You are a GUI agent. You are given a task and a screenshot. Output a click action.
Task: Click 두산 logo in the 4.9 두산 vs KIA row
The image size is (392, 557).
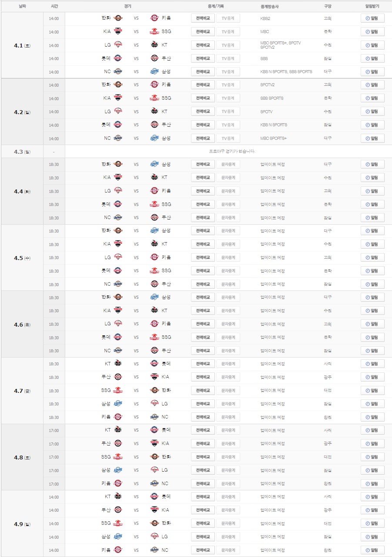coord(118,510)
